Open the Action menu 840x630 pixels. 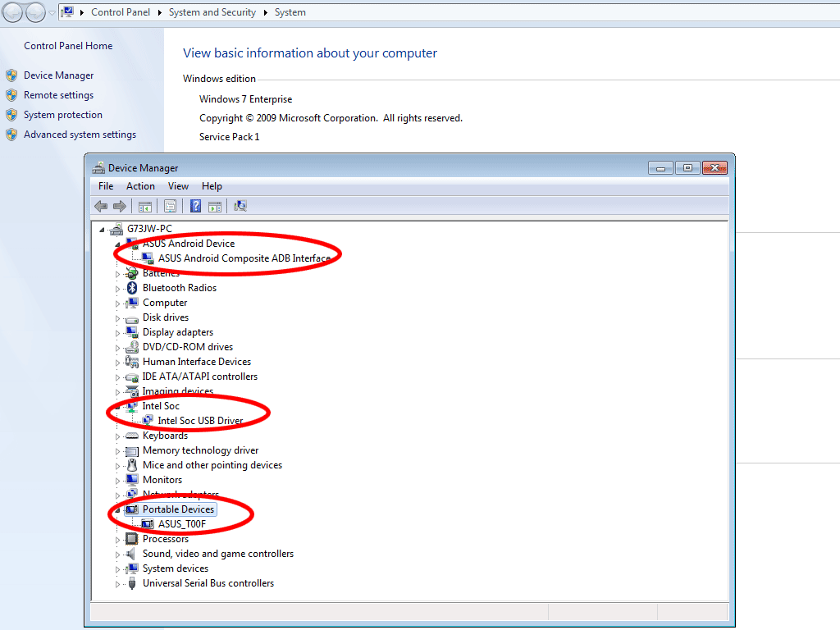[x=140, y=186]
